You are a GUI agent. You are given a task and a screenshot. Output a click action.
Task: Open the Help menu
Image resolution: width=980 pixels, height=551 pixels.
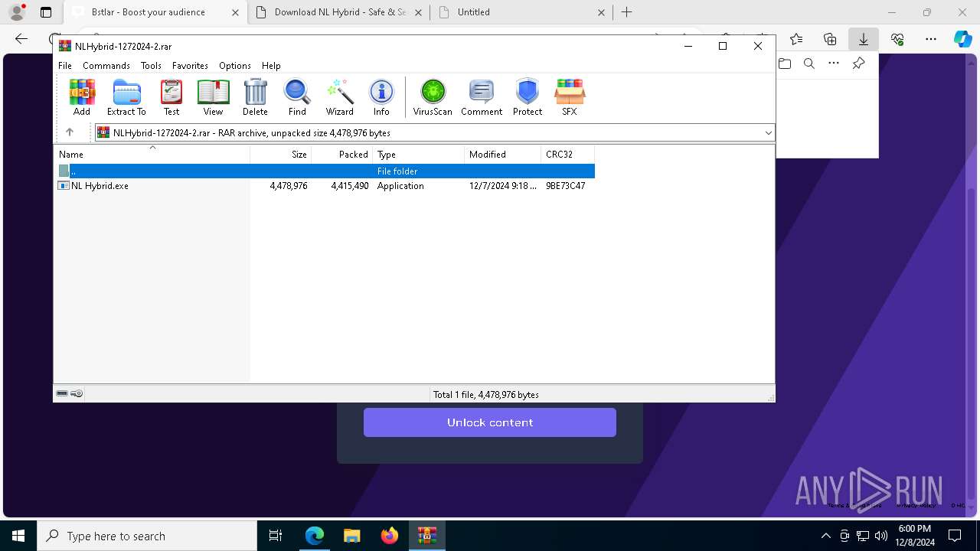click(x=271, y=66)
